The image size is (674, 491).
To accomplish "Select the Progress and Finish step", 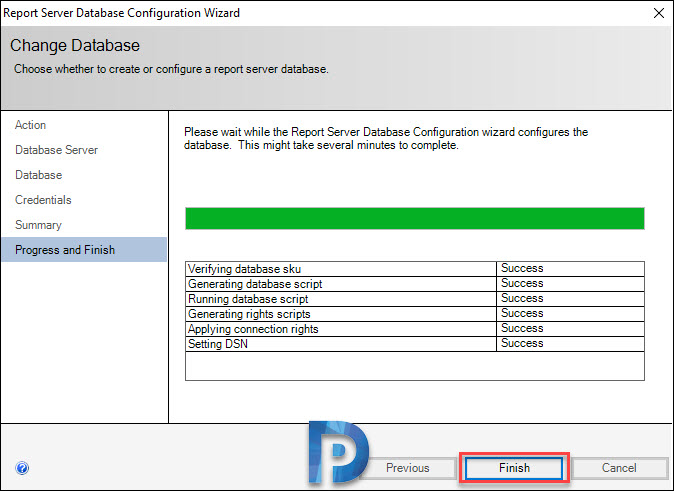I will (84, 249).
